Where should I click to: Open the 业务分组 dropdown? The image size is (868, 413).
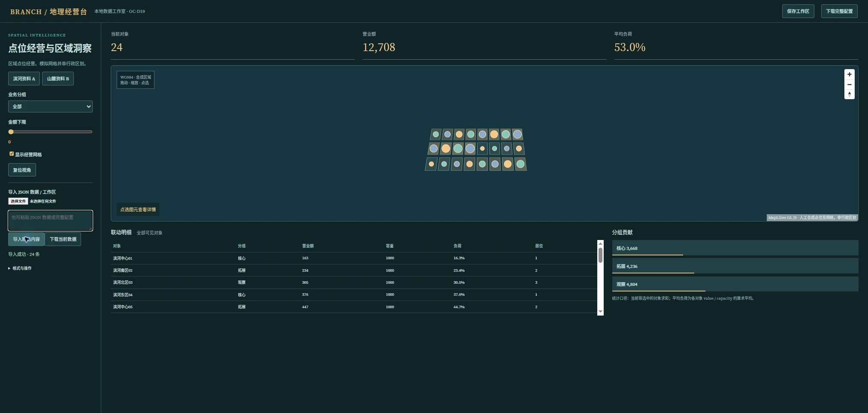tap(50, 106)
